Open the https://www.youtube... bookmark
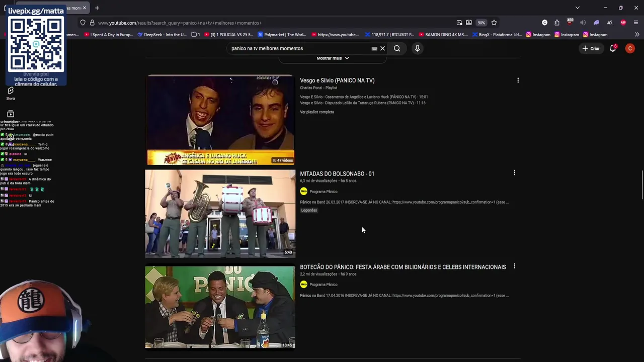The height and width of the screenshot is (362, 644). click(336, 35)
